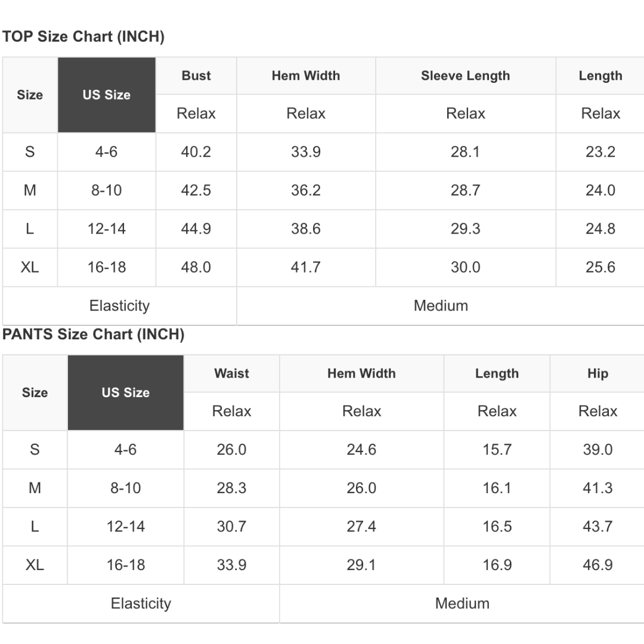
Task: Click bust value 40.2 for size S
Action: tap(196, 152)
